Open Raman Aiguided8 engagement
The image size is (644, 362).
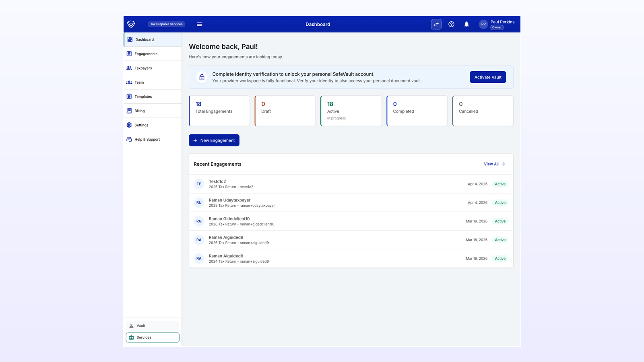[351, 259]
